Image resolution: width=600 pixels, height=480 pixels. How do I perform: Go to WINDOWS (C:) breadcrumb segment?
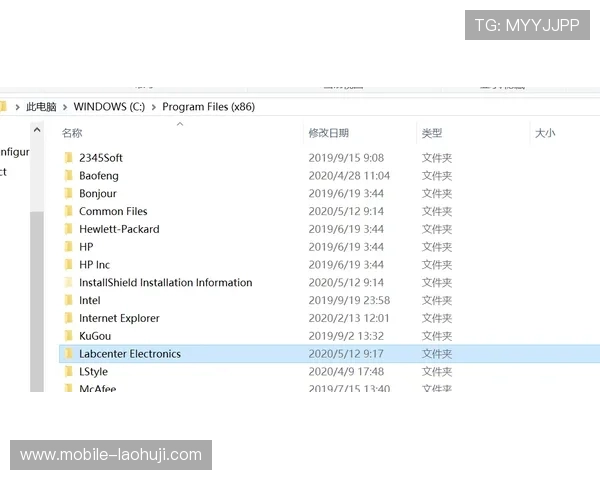click(x=109, y=107)
